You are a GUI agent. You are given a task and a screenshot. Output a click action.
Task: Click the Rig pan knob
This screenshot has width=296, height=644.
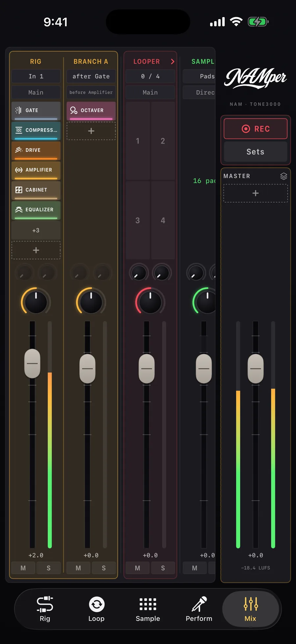[x=36, y=302]
